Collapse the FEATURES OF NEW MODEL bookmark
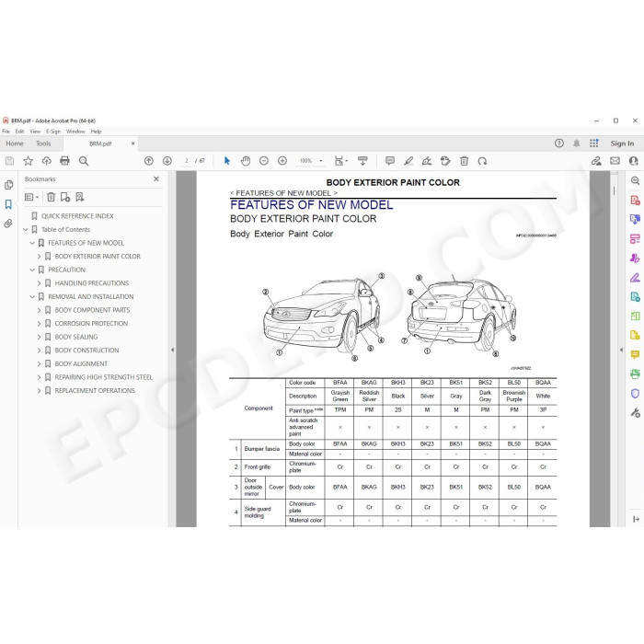Image resolution: width=644 pixels, height=644 pixels. (32, 243)
